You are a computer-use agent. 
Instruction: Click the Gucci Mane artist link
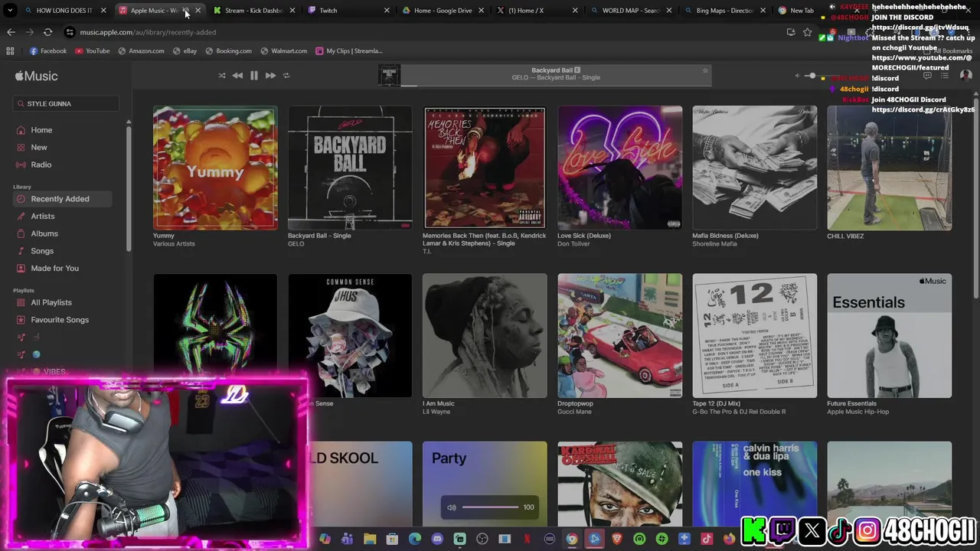[x=576, y=412]
